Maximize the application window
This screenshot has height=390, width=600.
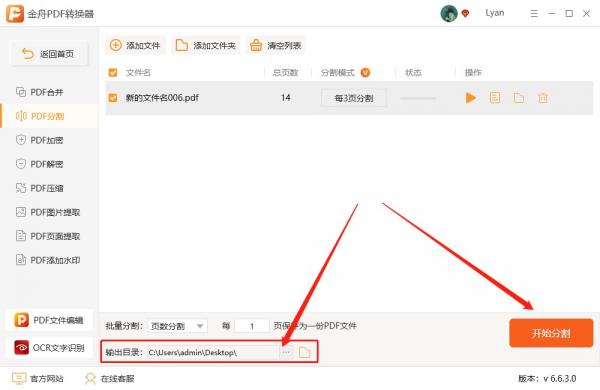pos(569,14)
